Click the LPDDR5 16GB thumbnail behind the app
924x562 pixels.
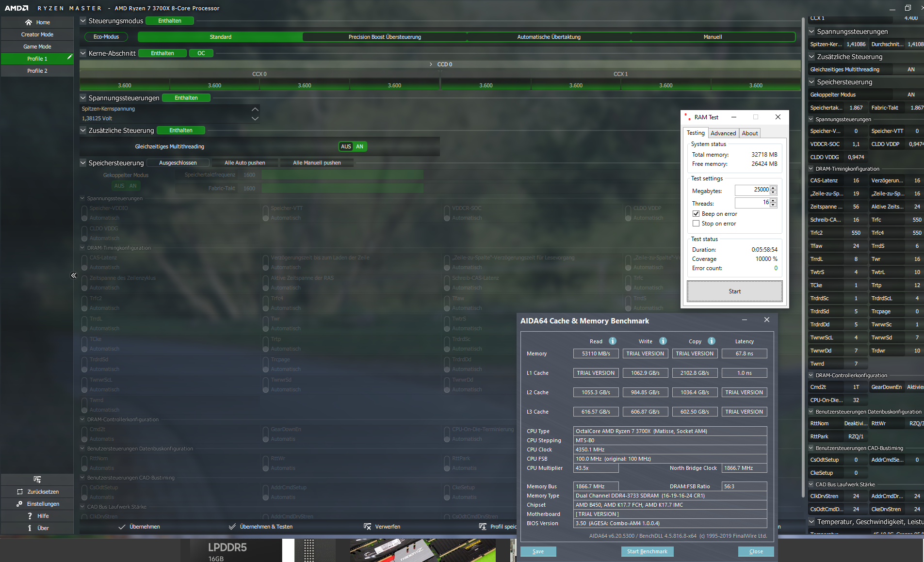pos(231,551)
